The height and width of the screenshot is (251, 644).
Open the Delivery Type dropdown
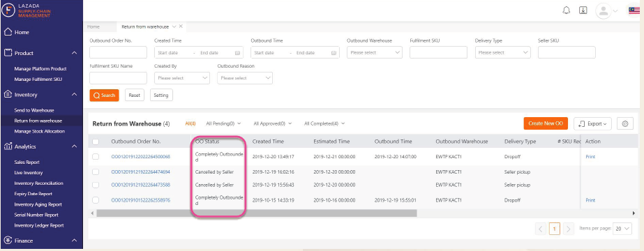pos(503,52)
